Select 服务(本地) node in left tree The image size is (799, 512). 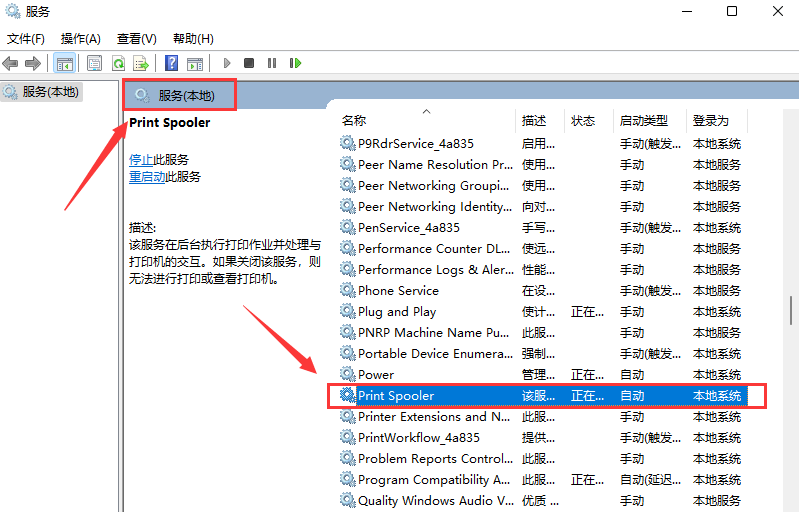pyautogui.click(x=42, y=92)
